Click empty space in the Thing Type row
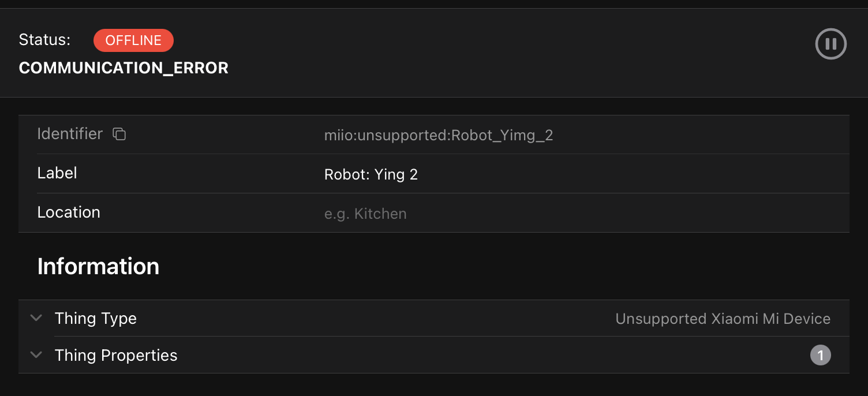The width and height of the screenshot is (868, 396). coord(375,319)
